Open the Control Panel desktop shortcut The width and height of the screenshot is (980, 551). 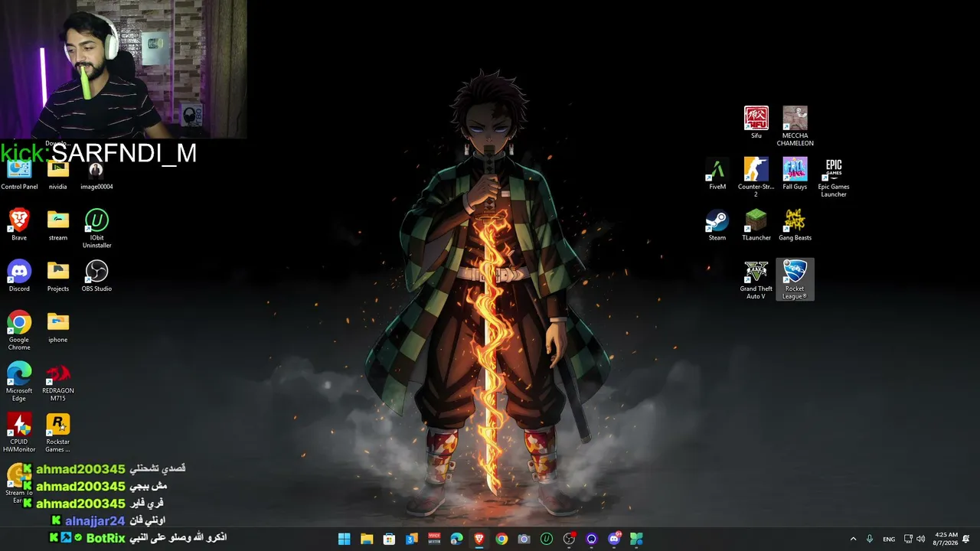(19, 175)
